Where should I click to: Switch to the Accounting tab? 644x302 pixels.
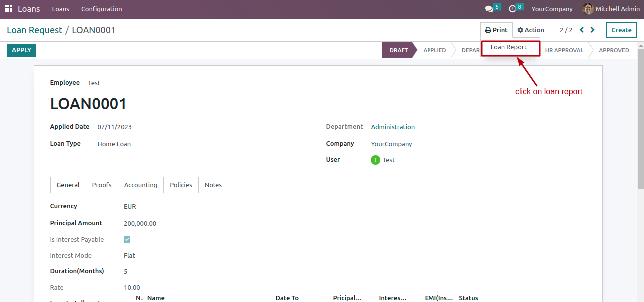[x=141, y=185]
